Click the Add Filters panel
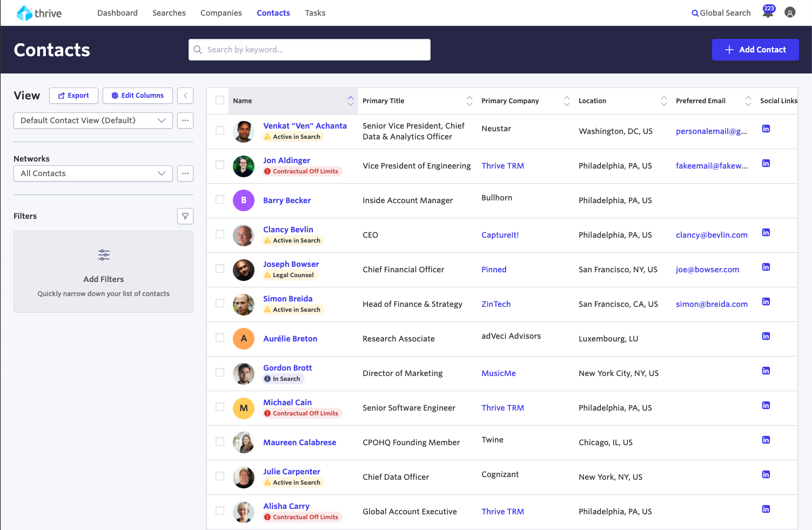 click(x=104, y=272)
